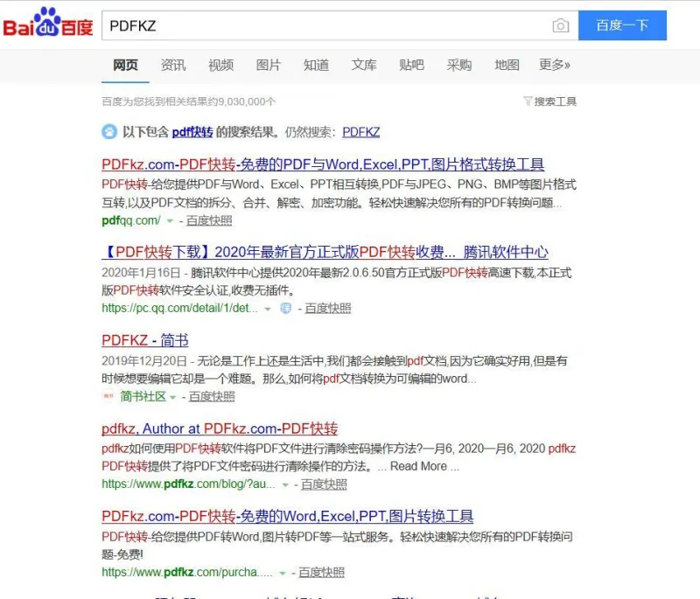Expand dropdown arrow after pdfkz.com/purcha URL
This screenshot has height=599, width=700.
click(x=282, y=572)
